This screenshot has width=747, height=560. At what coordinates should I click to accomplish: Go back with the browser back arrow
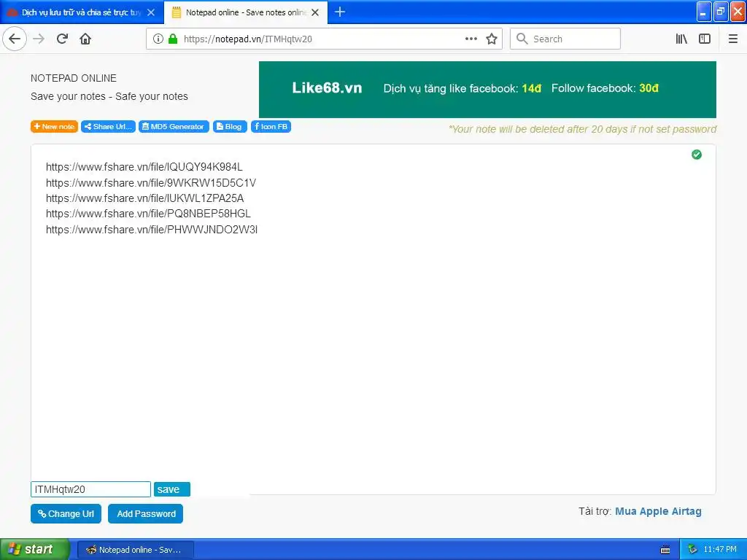[15, 39]
